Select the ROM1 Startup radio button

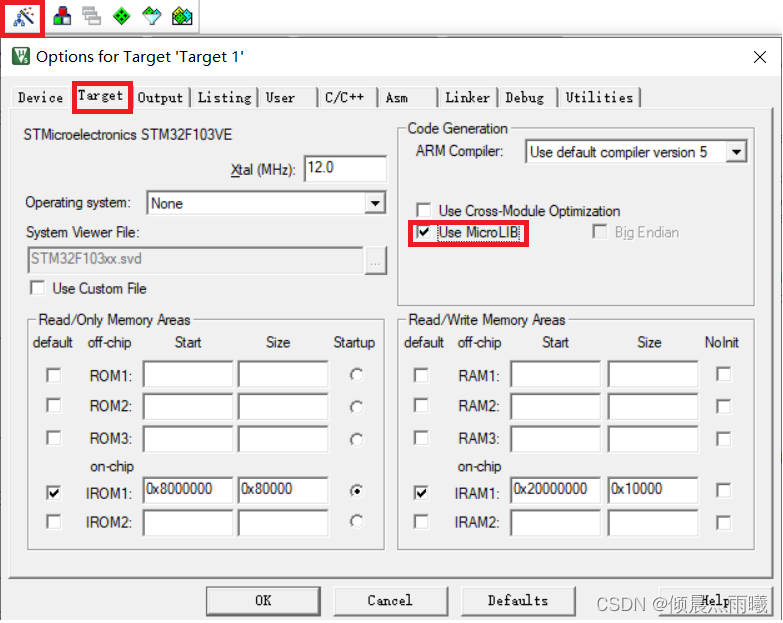pyautogui.click(x=356, y=375)
